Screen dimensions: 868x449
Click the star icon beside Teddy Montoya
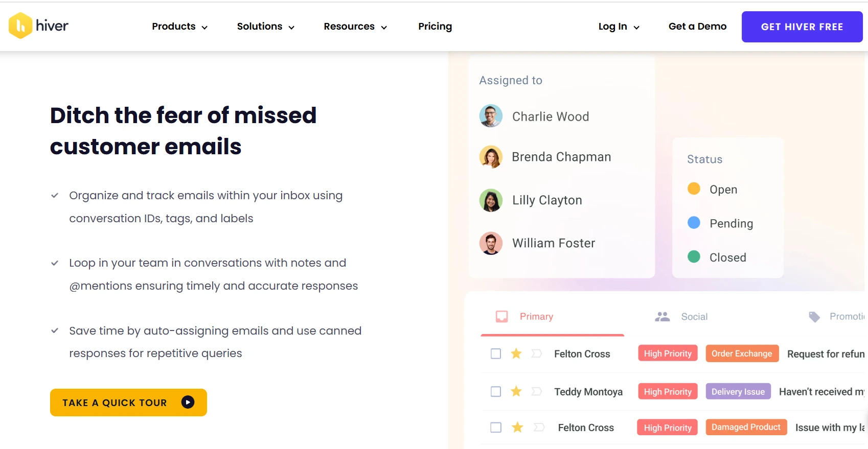(x=516, y=391)
